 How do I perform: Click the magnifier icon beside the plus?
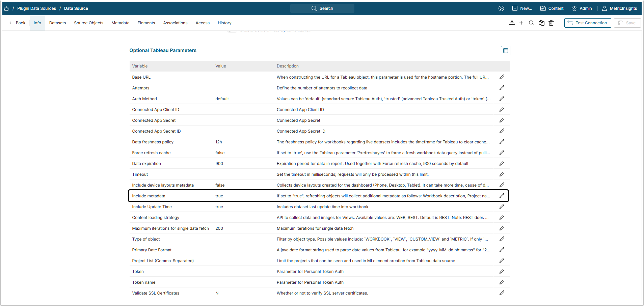point(532,23)
